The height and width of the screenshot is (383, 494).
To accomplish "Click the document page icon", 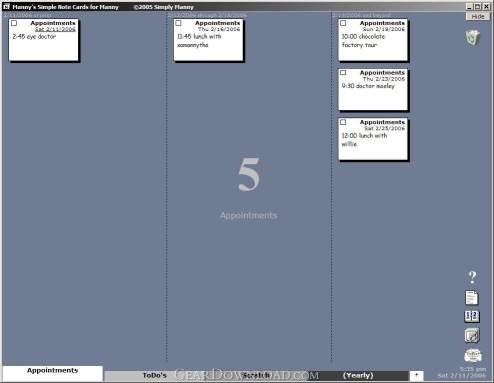I will 472,298.
